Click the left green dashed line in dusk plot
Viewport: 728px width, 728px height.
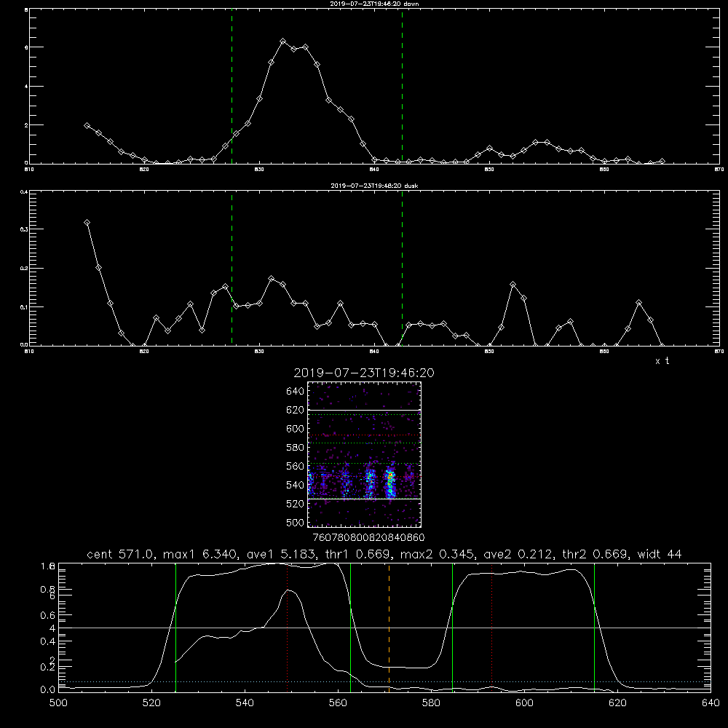click(232, 269)
